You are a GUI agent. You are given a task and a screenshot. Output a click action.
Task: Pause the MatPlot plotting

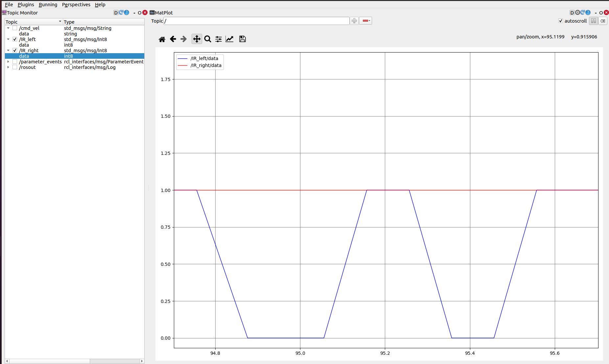[594, 21]
